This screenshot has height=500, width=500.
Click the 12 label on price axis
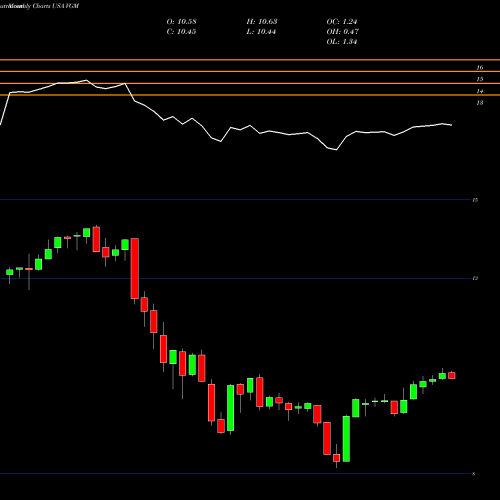(475, 278)
